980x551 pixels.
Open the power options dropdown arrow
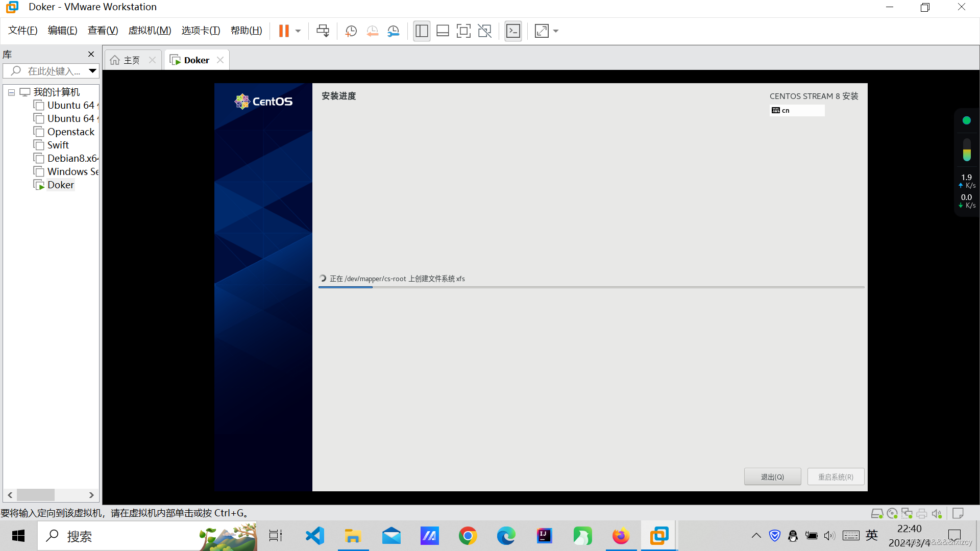[x=298, y=31]
